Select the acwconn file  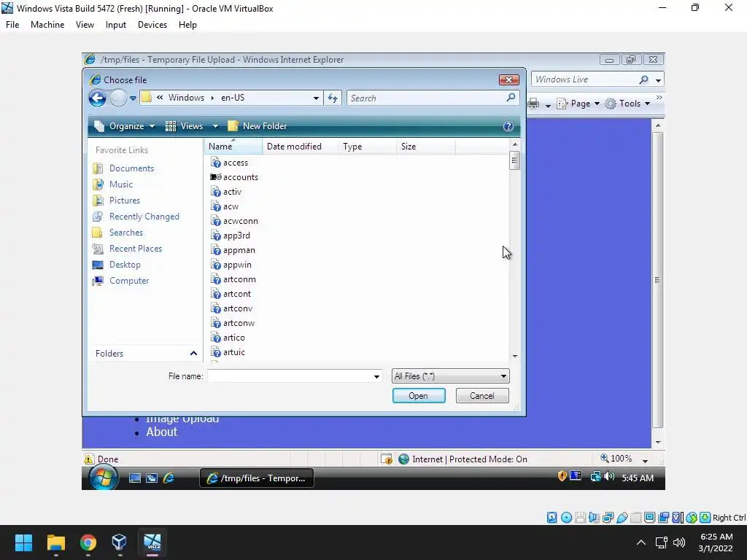click(234, 221)
